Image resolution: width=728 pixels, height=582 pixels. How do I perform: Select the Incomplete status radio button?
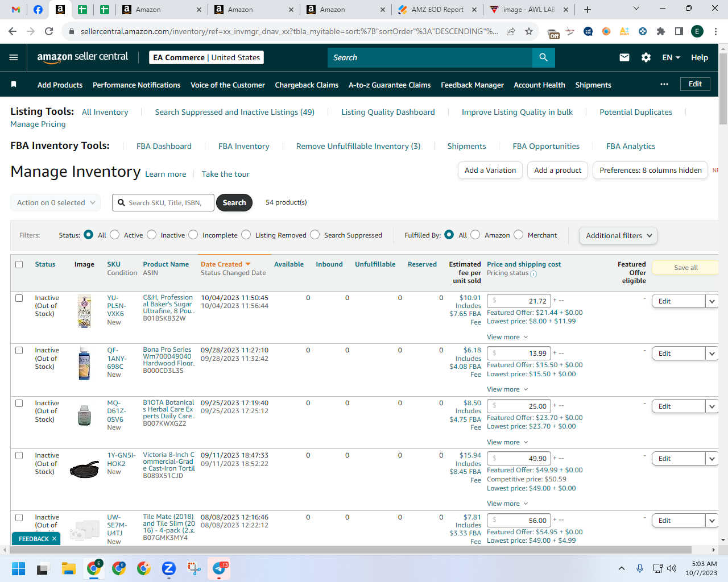[x=193, y=235]
